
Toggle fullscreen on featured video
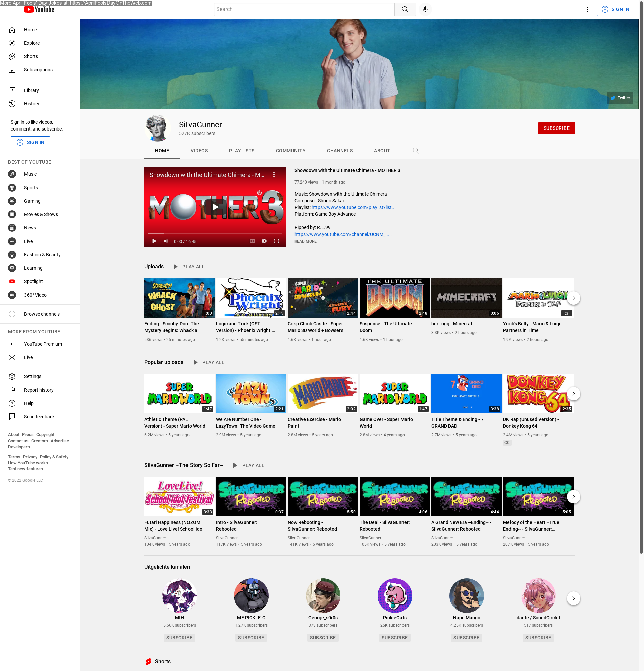[x=276, y=241]
